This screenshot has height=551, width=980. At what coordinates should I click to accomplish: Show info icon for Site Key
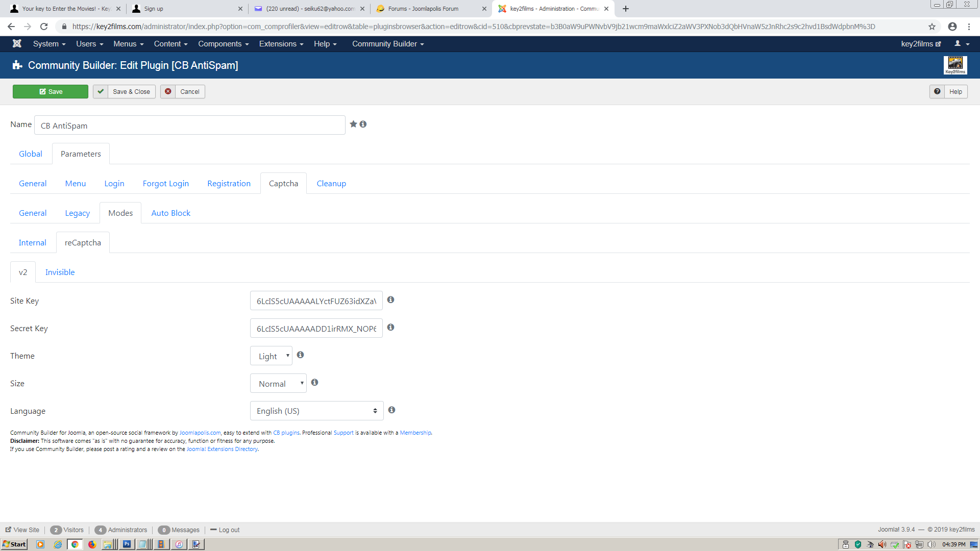tap(390, 300)
